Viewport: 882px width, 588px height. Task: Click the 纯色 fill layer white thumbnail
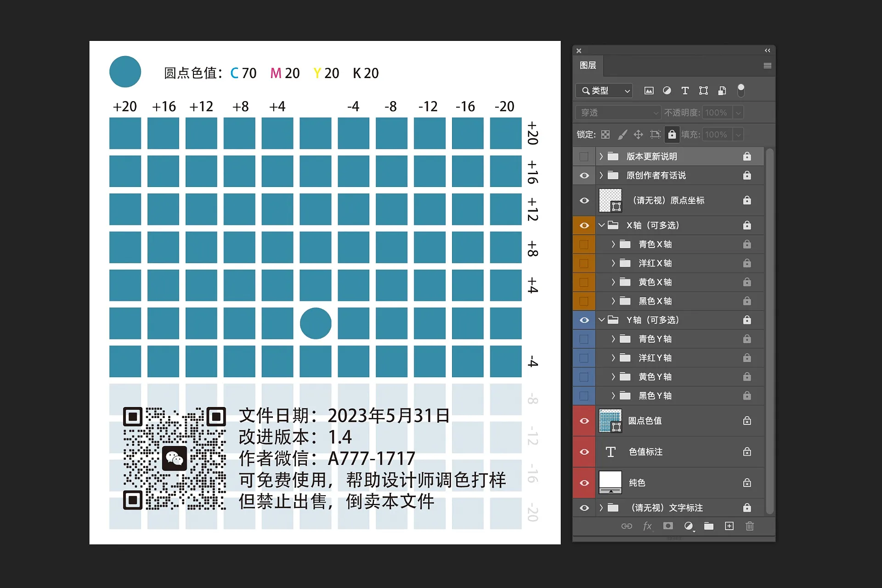point(611,483)
